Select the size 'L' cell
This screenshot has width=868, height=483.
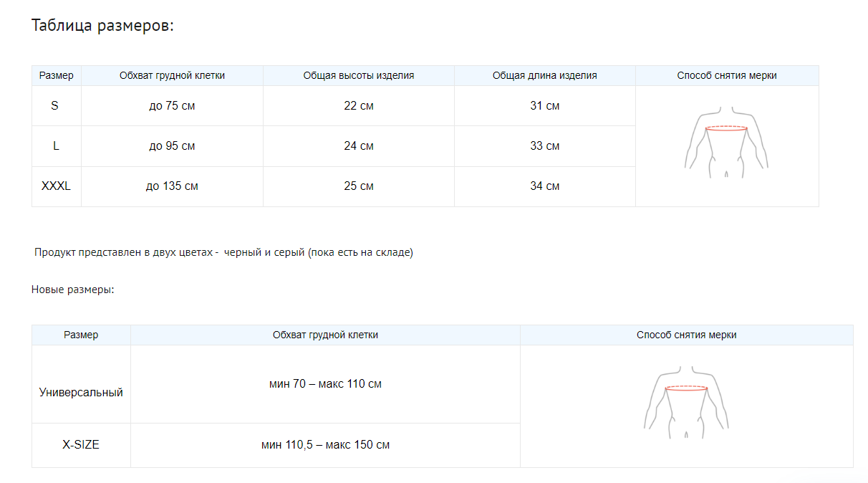point(56,146)
